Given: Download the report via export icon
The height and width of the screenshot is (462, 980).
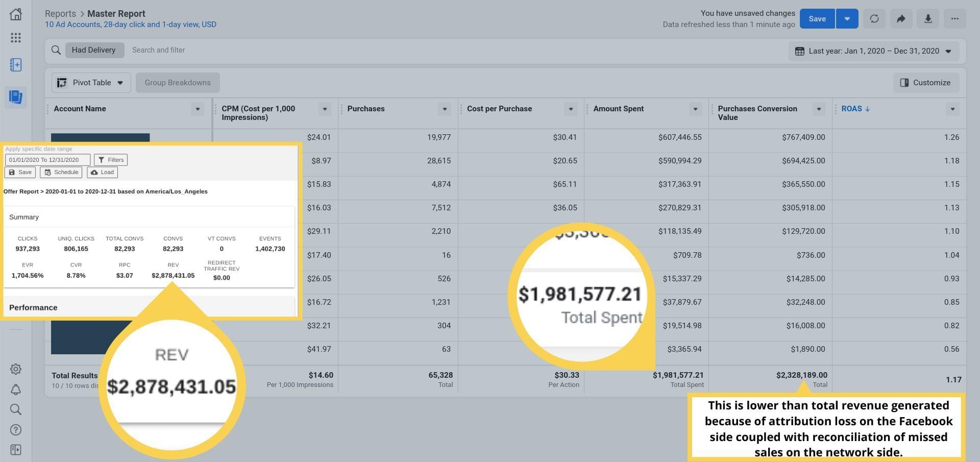Looking at the screenshot, I should [x=927, y=19].
